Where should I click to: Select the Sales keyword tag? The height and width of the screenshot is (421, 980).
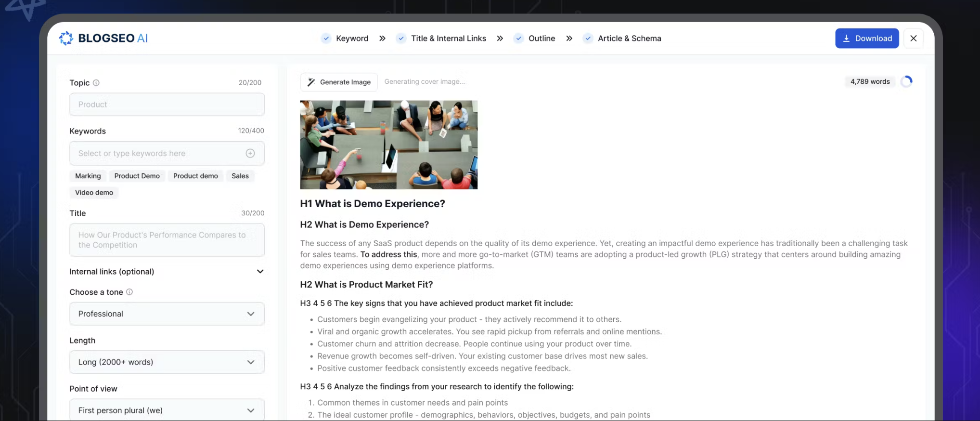coord(240,176)
